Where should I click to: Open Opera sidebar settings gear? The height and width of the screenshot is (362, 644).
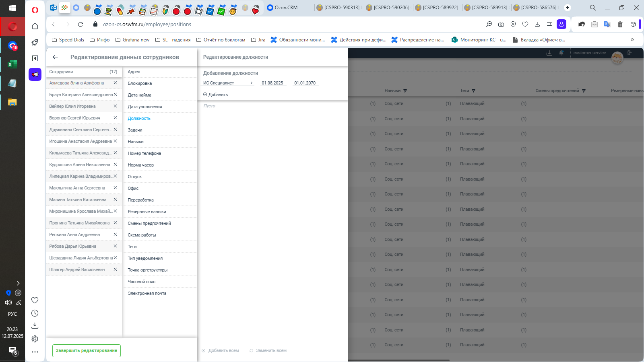click(35, 339)
